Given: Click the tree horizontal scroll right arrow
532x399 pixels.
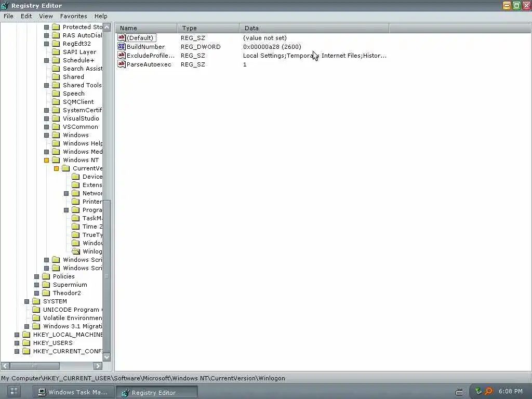Looking at the screenshot, I should 98,366.
